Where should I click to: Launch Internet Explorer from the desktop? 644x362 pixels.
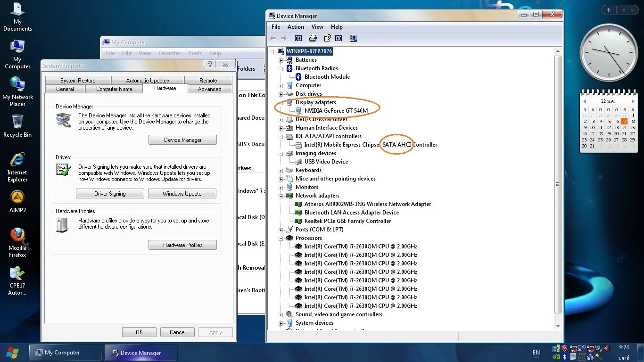tap(17, 167)
